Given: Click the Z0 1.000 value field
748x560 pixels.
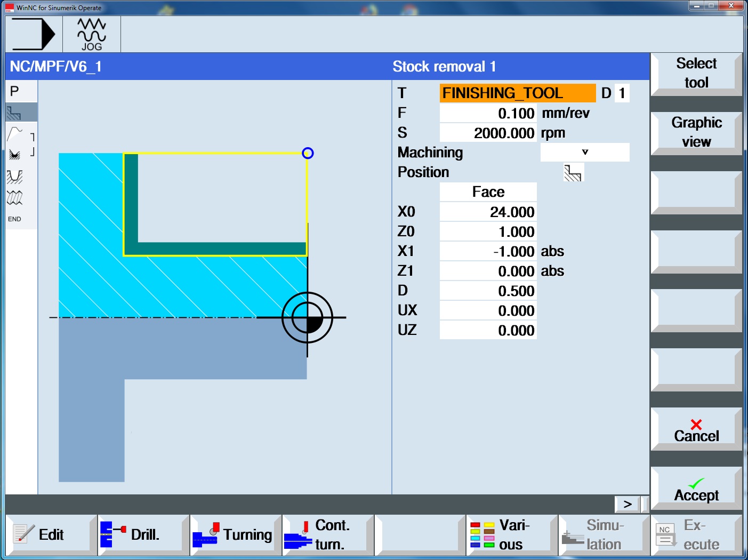Looking at the screenshot, I should pos(488,231).
